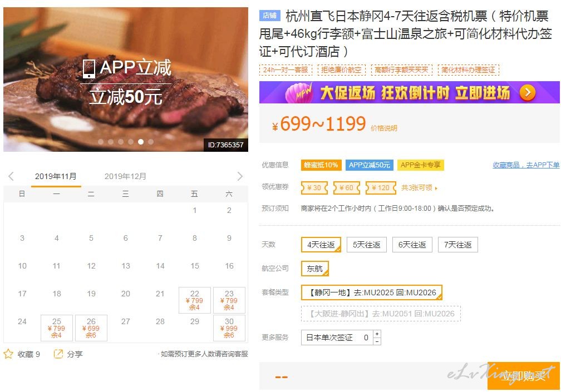The height and width of the screenshot is (392, 561).
Task: Decrease Japan visa quantity with minus
Action: (x=377, y=341)
